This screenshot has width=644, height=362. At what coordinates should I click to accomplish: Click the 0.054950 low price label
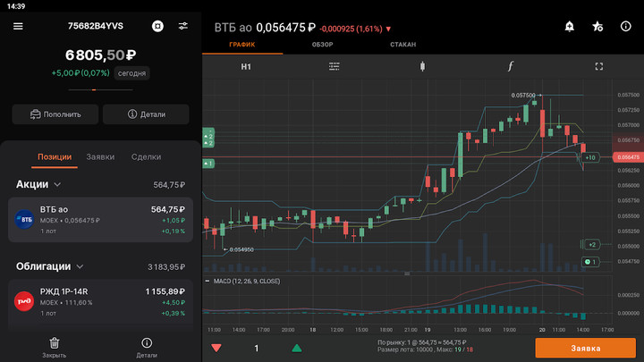[241, 249]
